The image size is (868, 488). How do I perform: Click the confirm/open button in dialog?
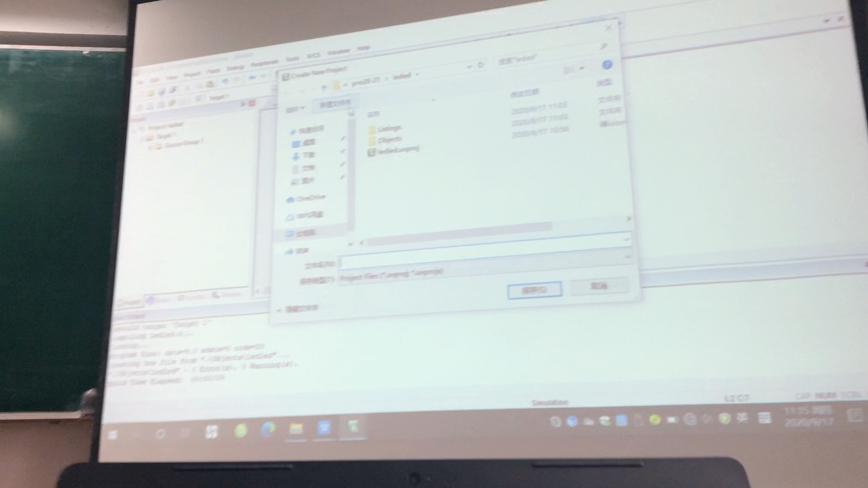pyautogui.click(x=533, y=289)
